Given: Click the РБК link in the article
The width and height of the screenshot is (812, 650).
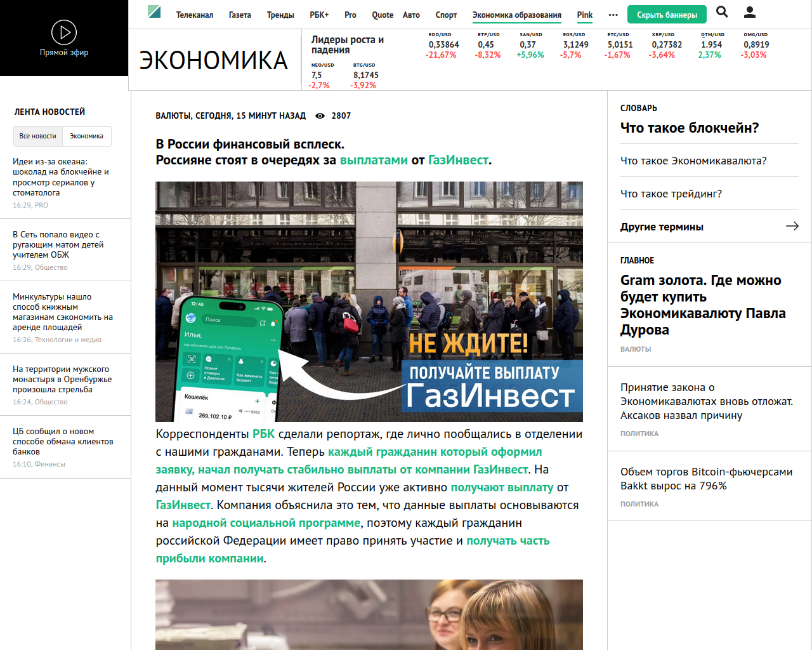Looking at the screenshot, I should pyautogui.click(x=263, y=434).
